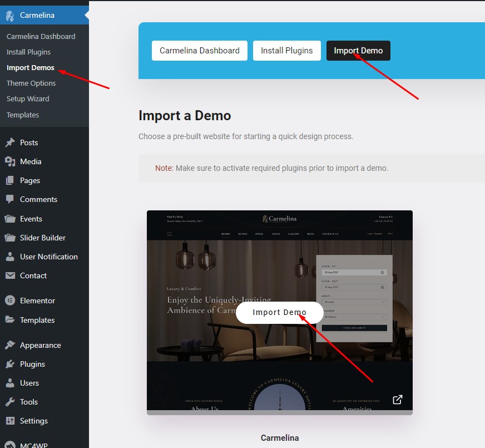
Task: Click the Media icon in sidebar
Action: [x=10, y=161]
